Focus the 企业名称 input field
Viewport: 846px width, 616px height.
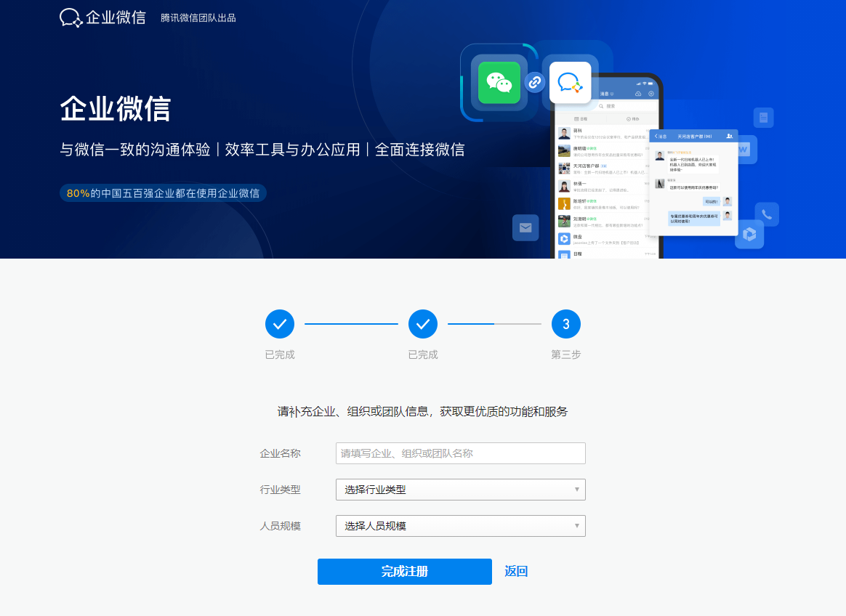pos(461,453)
